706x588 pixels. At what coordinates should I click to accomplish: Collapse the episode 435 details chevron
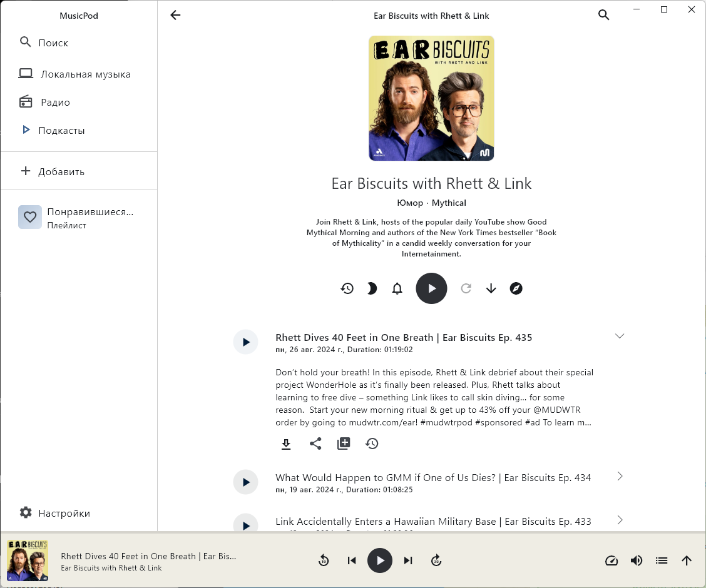point(620,336)
